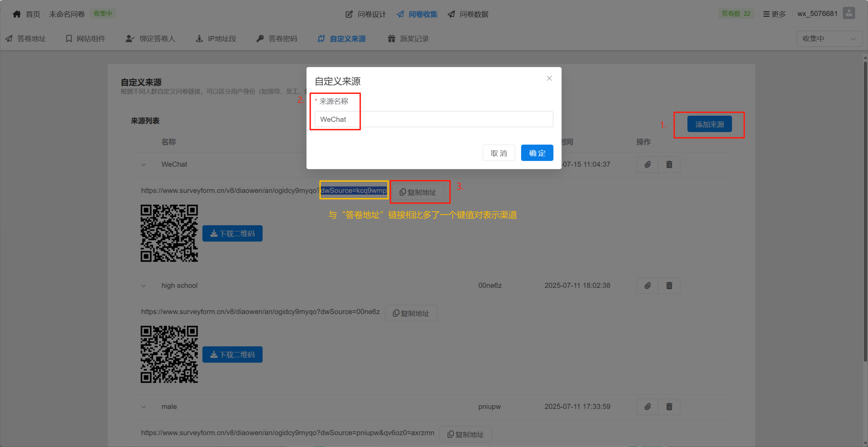Image resolution: width=868 pixels, height=447 pixels.
Task: Delete the WeChat source via trash icon
Action: (669, 165)
